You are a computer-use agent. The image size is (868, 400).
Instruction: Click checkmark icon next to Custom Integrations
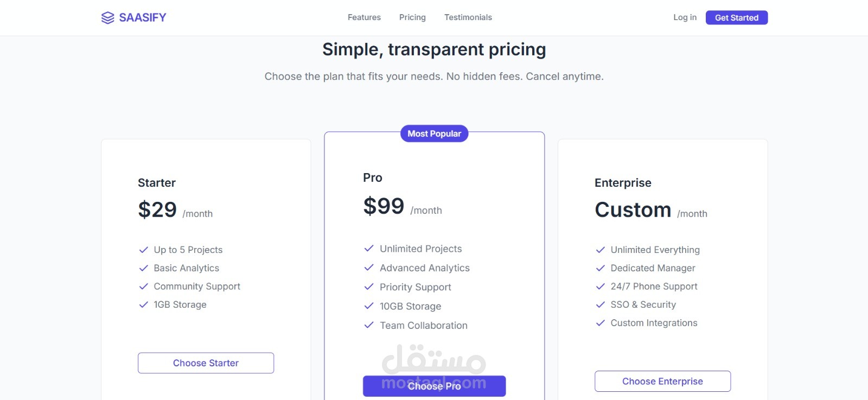(601, 323)
